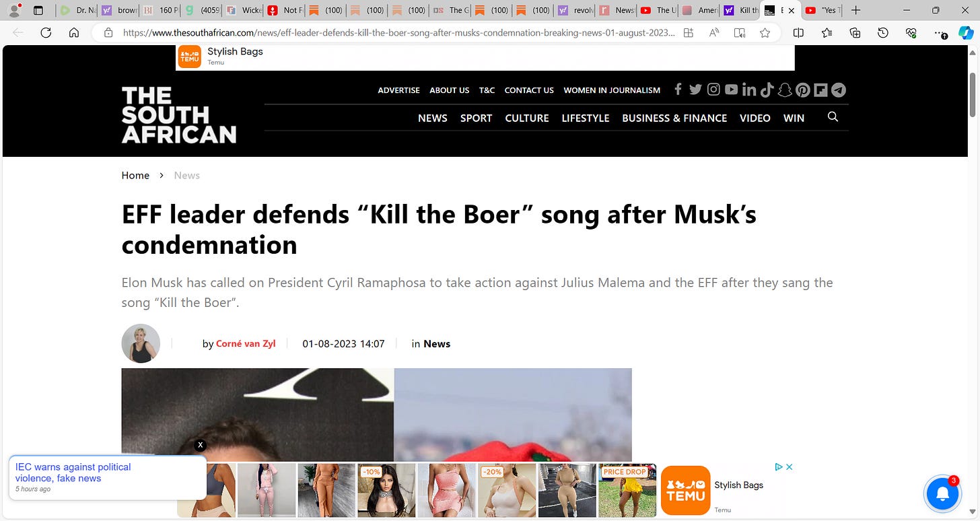Click the Snapchat ghost icon
This screenshot has height=521, width=980.
(784, 90)
